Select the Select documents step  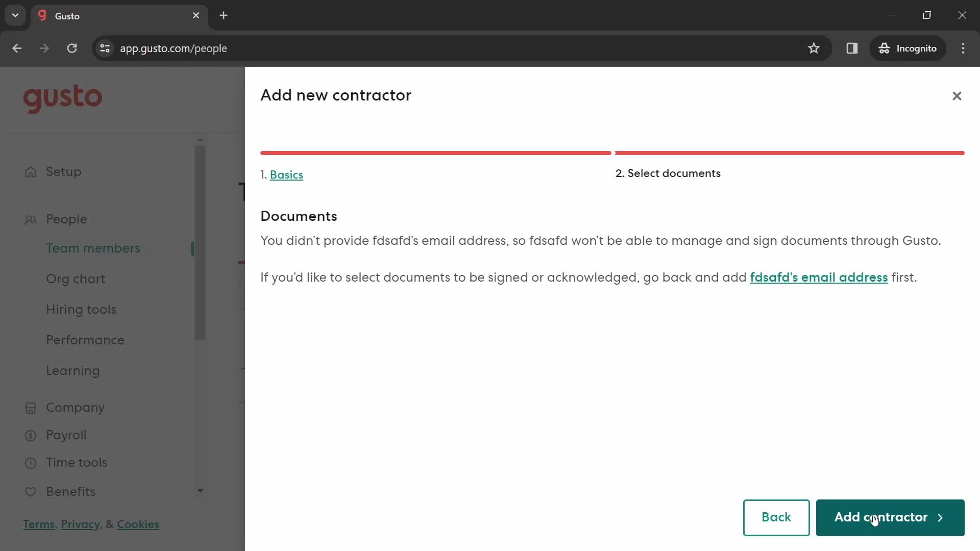[x=668, y=173]
